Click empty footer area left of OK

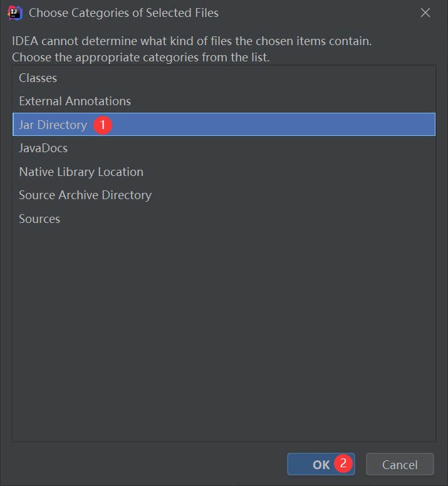coord(149,464)
